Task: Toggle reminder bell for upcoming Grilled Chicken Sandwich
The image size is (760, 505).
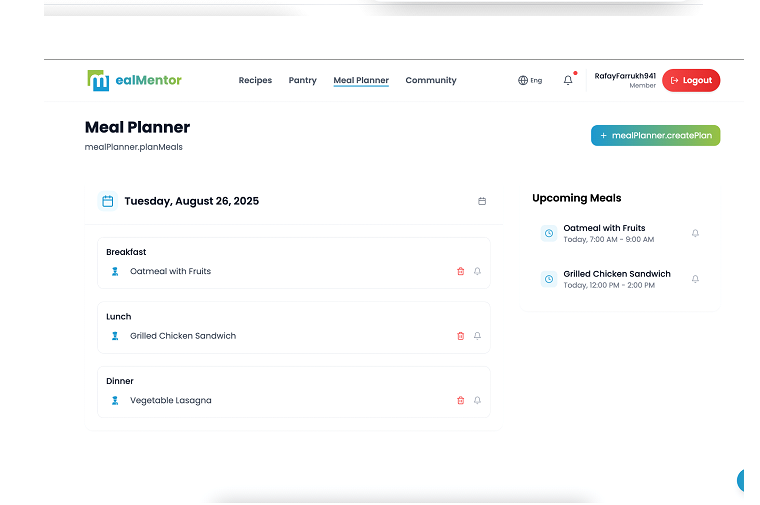Action: tap(695, 279)
